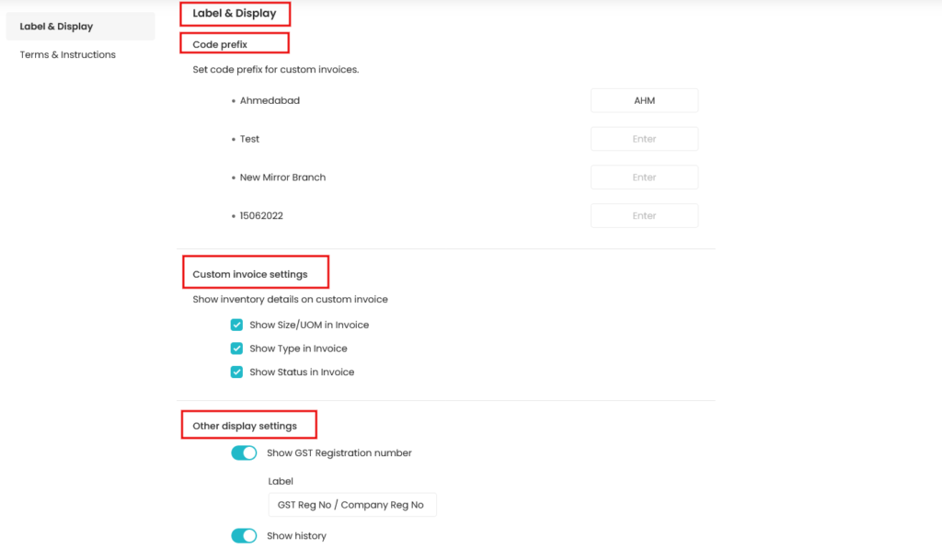942x560 pixels.
Task: Edit the GST Reg No / Company Reg No label
Action: (x=352, y=504)
